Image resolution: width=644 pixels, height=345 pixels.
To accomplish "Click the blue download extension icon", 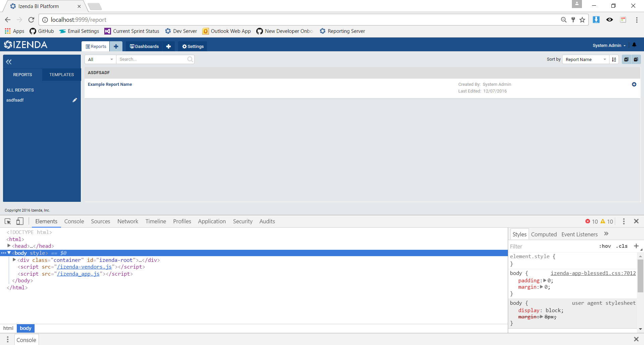I will [596, 19].
